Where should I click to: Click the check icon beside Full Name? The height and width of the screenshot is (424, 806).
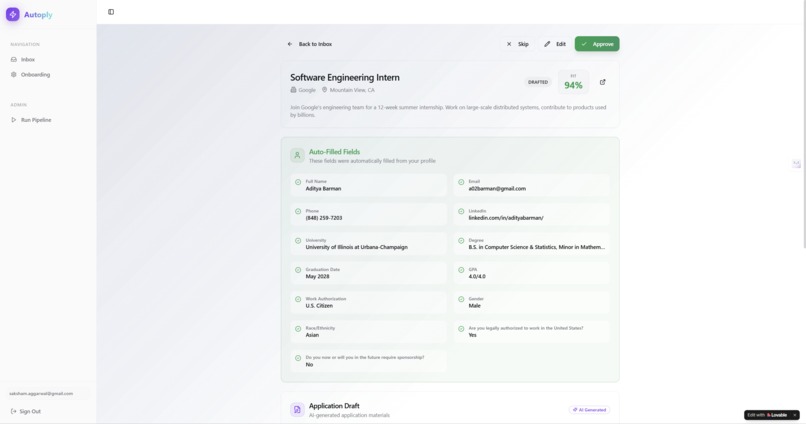(298, 182)
